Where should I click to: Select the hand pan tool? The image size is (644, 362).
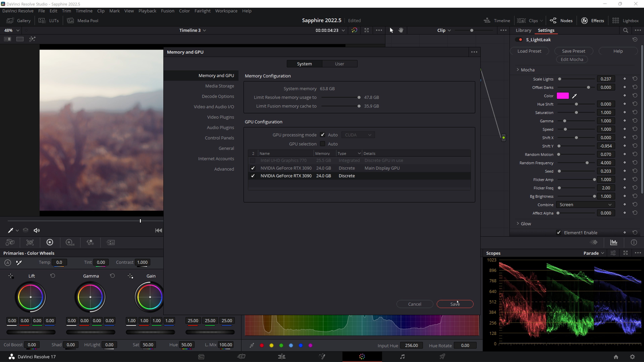[401, 30]
